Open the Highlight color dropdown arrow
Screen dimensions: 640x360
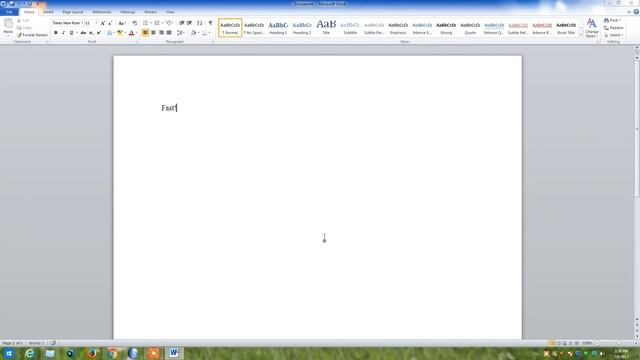coord(125,33)
